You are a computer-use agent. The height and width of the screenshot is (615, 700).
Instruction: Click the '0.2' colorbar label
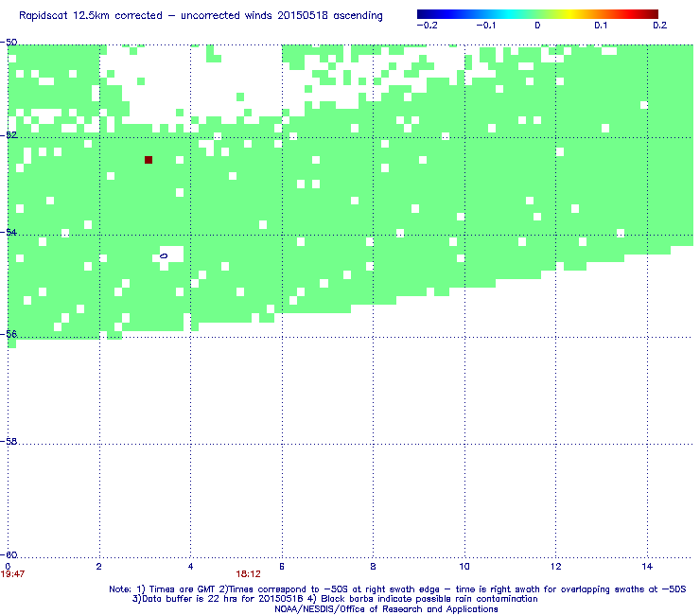(660, 26)
